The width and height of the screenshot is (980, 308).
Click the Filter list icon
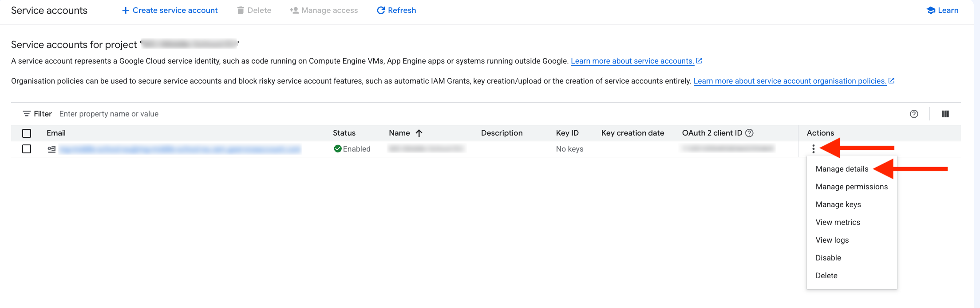[27, 114]
